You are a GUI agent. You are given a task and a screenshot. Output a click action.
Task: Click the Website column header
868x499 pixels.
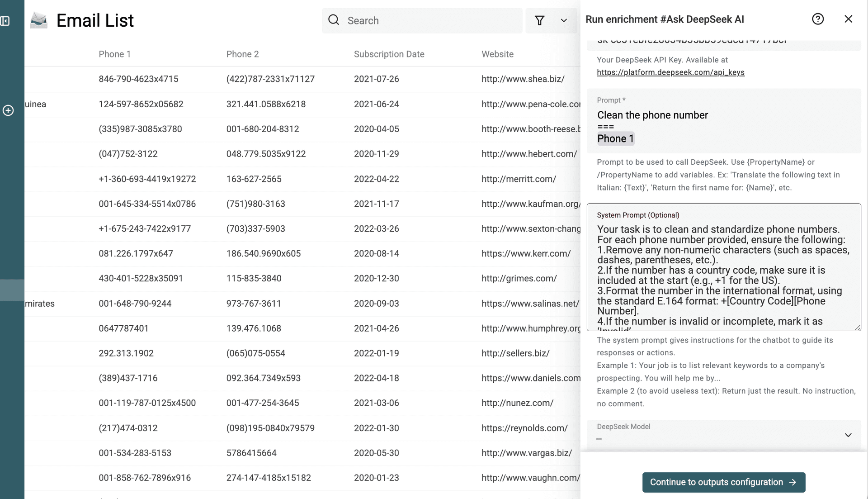coord(497,54)
